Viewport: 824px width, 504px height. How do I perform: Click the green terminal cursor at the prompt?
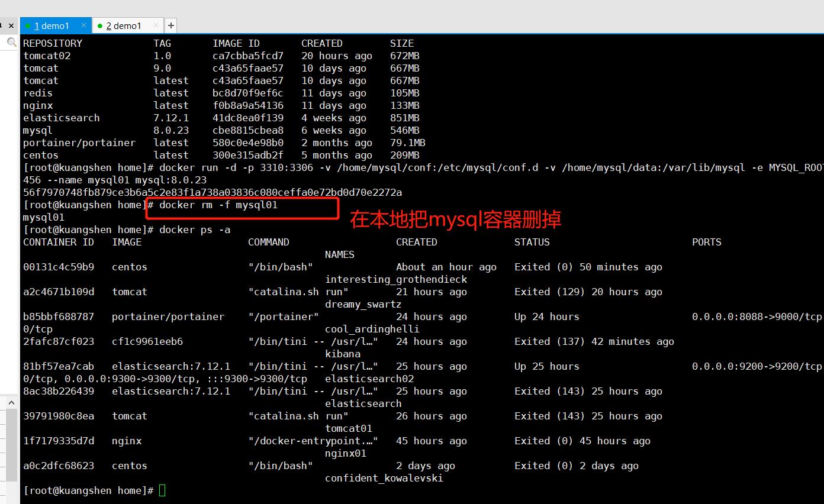pyautogui.click(x=162, y=490)
